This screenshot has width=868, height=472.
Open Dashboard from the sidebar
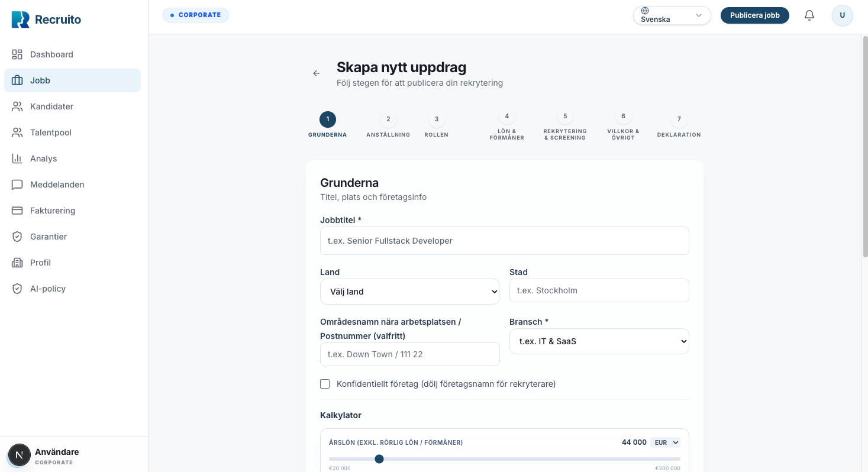click(72, 54)
